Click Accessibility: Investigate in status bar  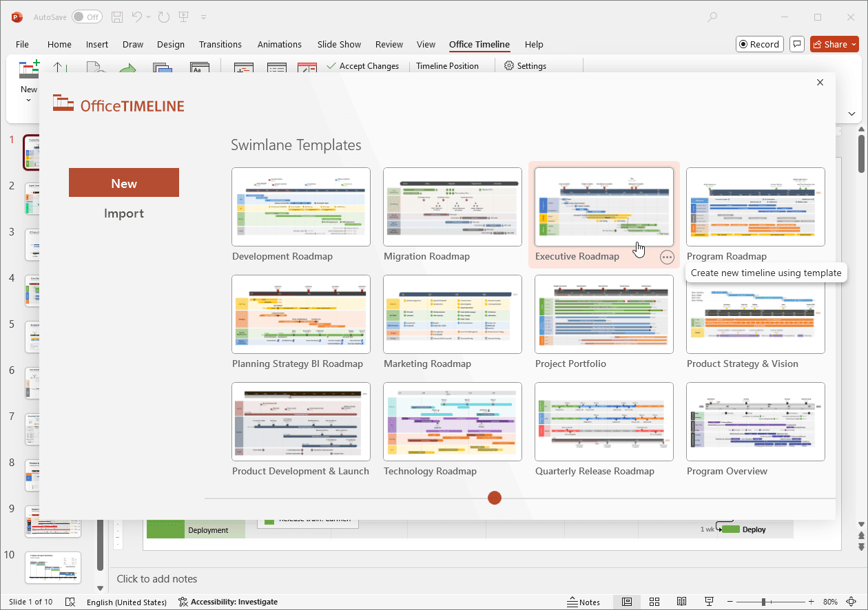click(228, 602)
